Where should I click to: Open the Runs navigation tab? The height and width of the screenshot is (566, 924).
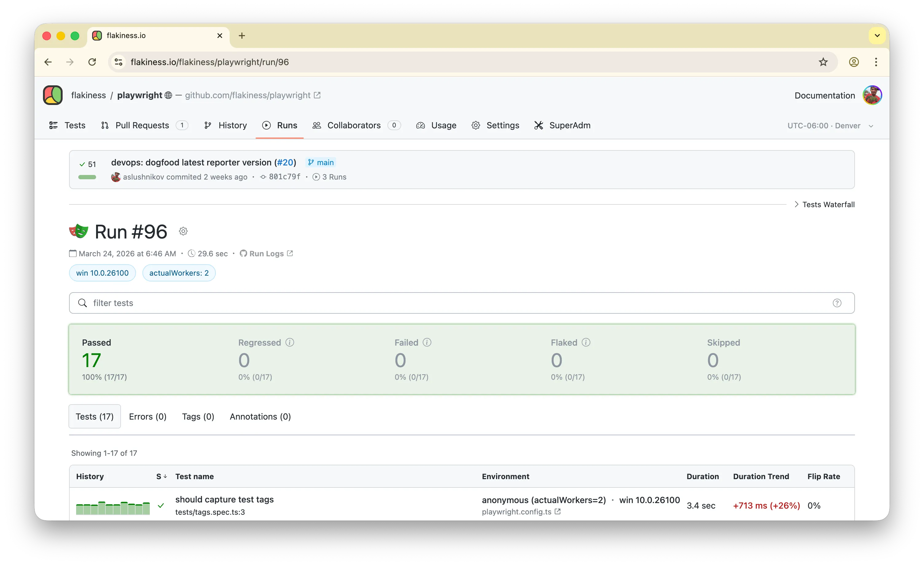click(x=280, y=125)
